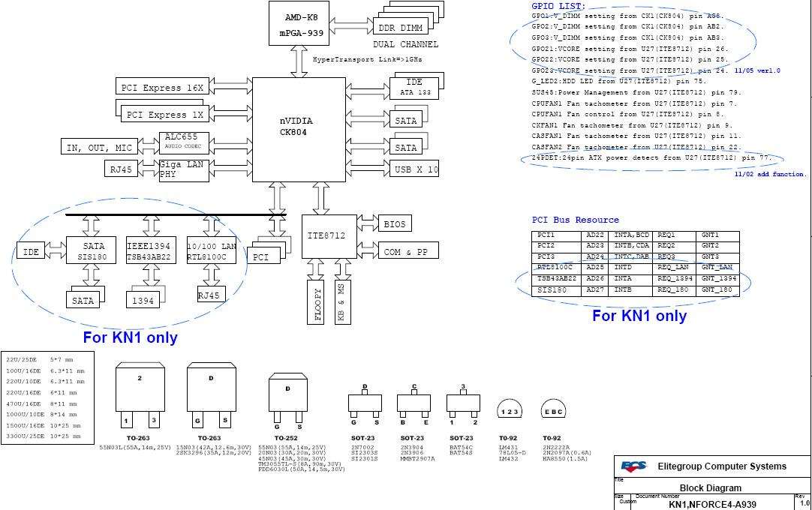Image resolution: width=812 pixels, height=510 pixels.
Task: Select the ITE8712 block
Action: coord(329,236)
